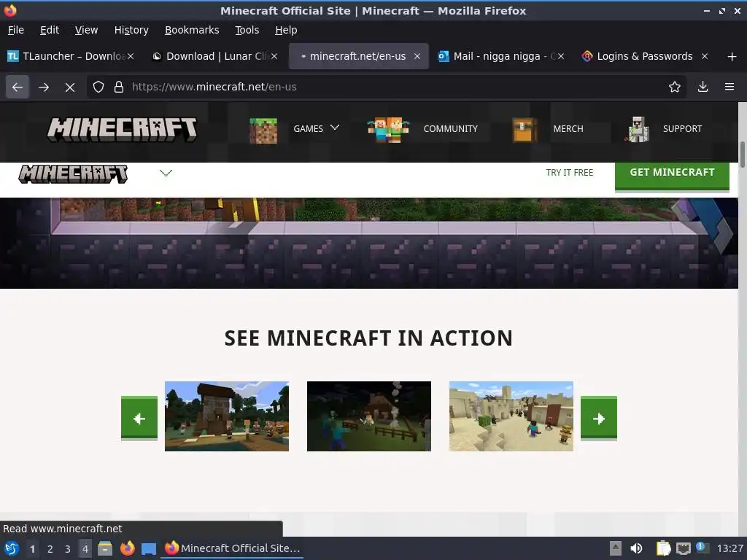Viewport: 747px width, 560px height.
Task: Expand the Games dropdown chevron
Action: [335, 128]
